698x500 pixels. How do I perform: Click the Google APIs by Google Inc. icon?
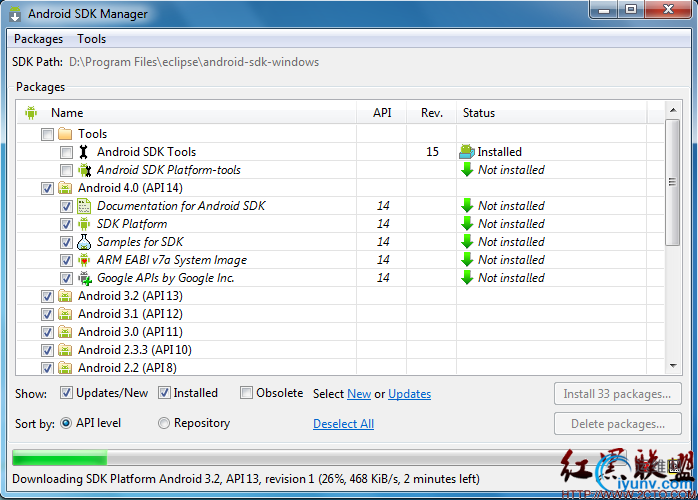[x=85, y=278]
